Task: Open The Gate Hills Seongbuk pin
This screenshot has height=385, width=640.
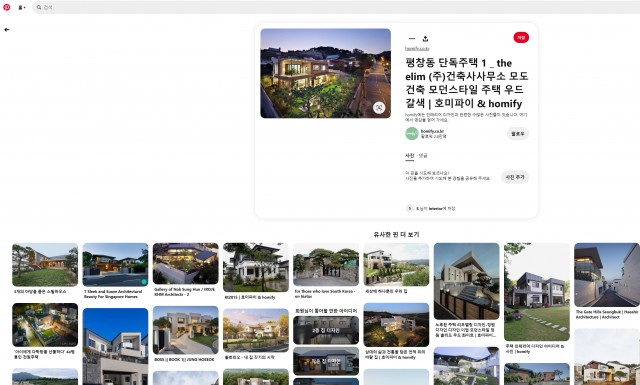Action: point(607,275)
